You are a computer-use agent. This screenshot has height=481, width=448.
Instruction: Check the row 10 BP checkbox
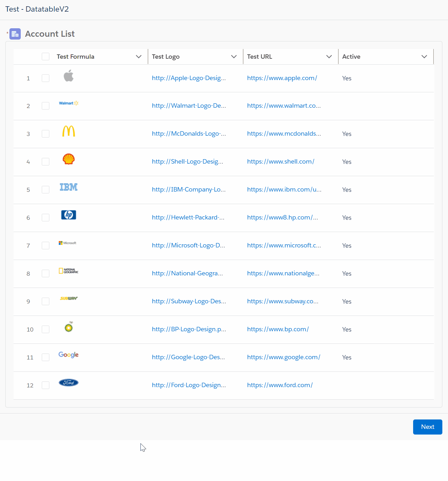point(46,329)
